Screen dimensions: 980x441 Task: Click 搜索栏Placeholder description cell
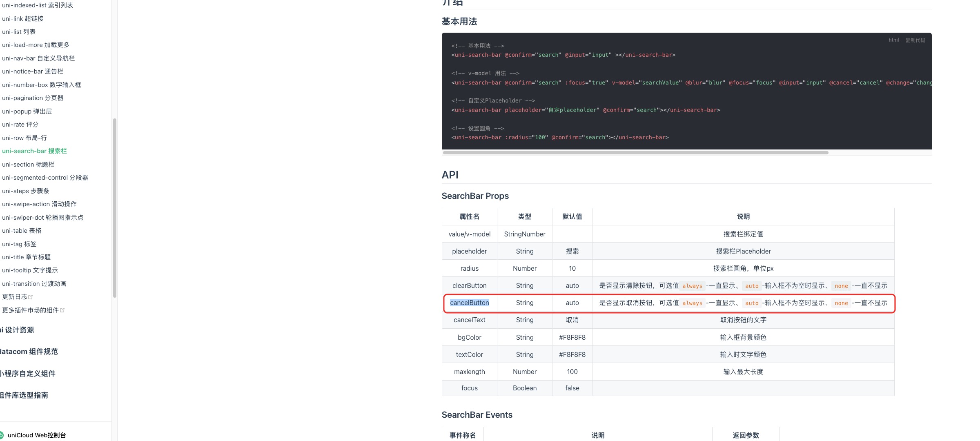[743, 252]
